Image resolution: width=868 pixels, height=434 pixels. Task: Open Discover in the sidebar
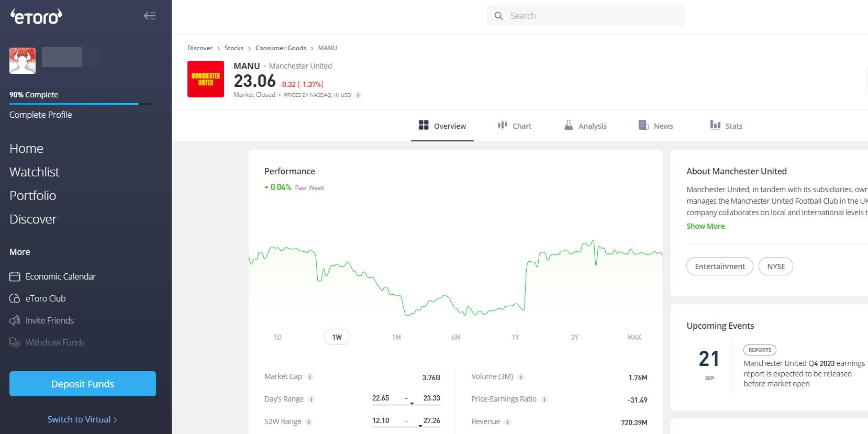click(33, 219)
